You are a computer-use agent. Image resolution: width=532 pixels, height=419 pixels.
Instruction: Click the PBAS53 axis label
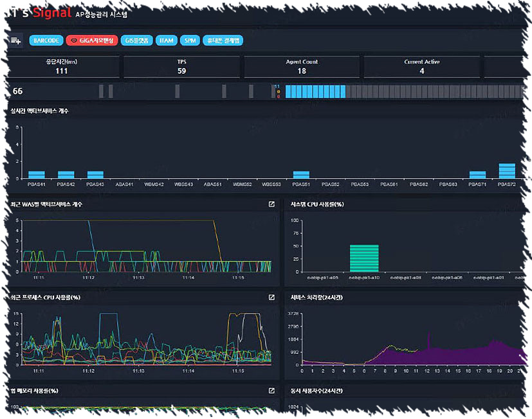tap(360, 184)
